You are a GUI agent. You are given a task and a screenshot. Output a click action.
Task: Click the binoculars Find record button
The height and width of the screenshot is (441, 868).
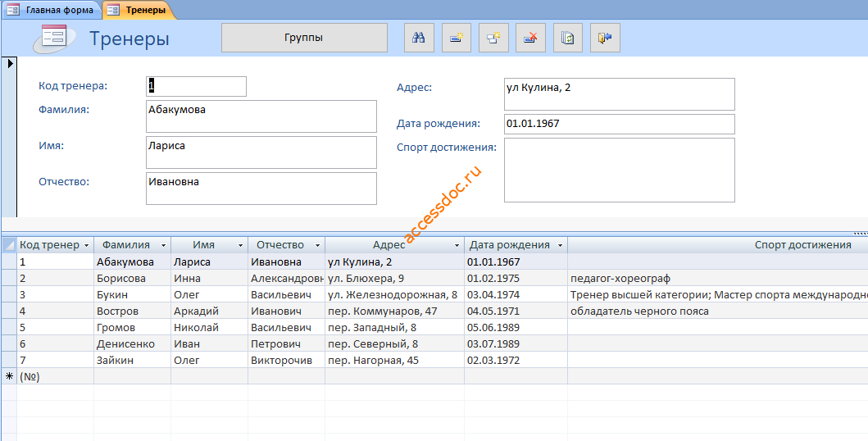(419, 38)
